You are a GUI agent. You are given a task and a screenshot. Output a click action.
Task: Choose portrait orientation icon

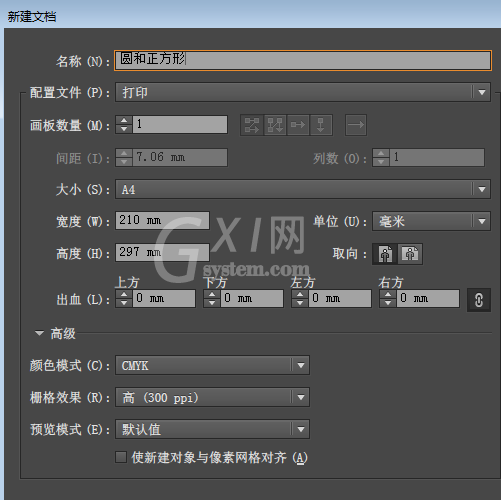(x=385, y=254)
